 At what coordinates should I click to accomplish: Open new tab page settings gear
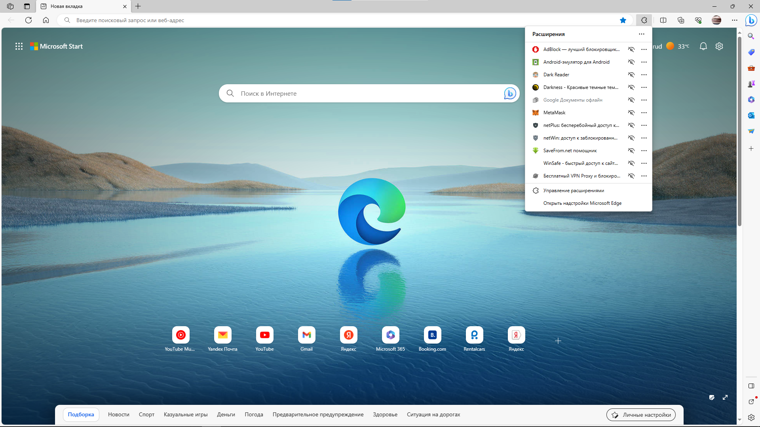point(719,46)
